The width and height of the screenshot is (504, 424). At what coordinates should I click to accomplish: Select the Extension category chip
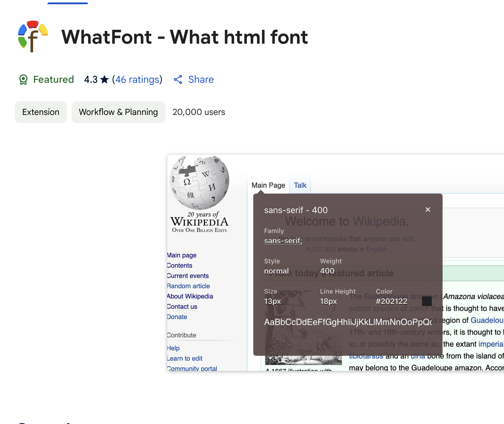[x=41, y=112]
